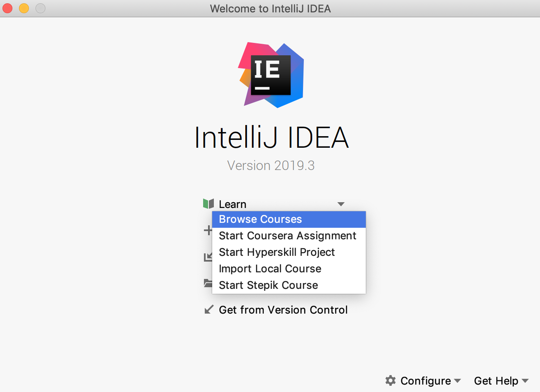This screenshot has height=392, width=540.
Task: Click the green Learn book icon
Action: (208, 204)
